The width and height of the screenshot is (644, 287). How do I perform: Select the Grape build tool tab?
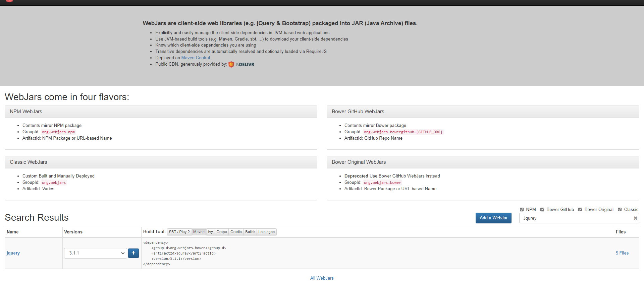pyautogui.click(x=221, y=232)
